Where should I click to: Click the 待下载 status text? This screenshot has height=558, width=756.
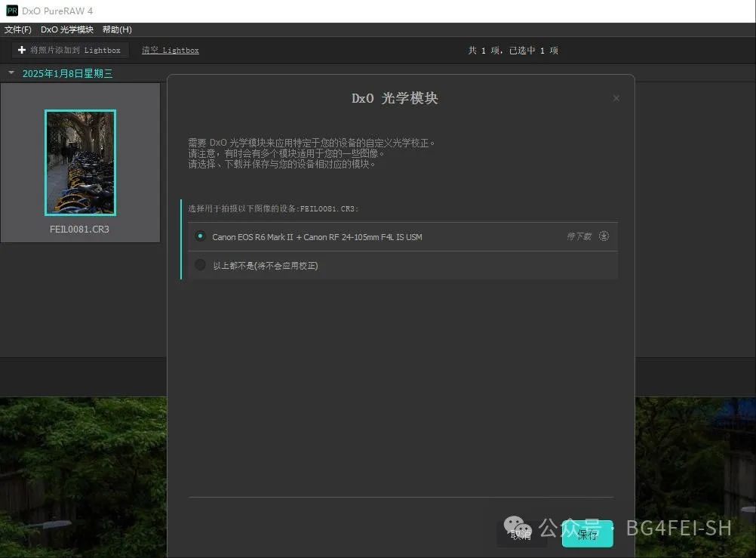pyautogui.click(x=579, y=236)
